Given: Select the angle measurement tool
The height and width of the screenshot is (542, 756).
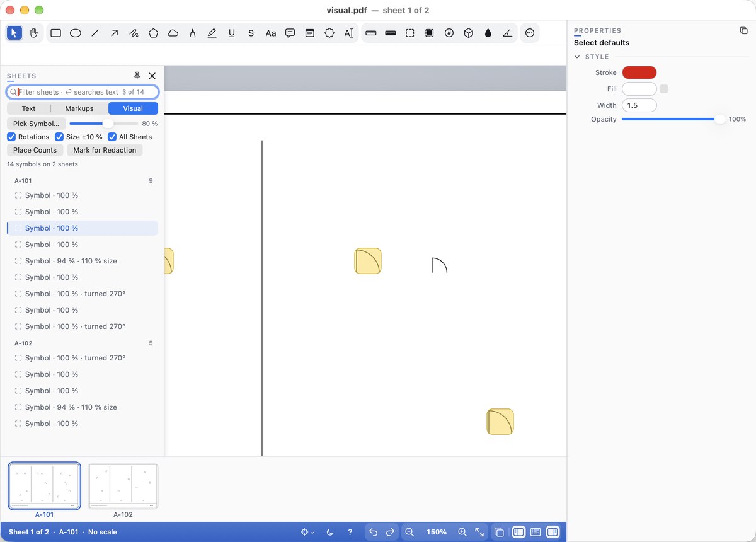Looking at the screenshot, I should 507,33.
